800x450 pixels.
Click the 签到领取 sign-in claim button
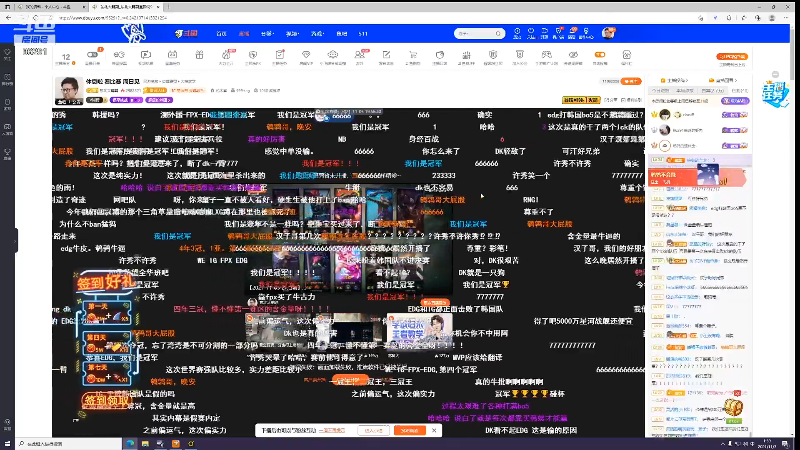(x=106, y=401)
